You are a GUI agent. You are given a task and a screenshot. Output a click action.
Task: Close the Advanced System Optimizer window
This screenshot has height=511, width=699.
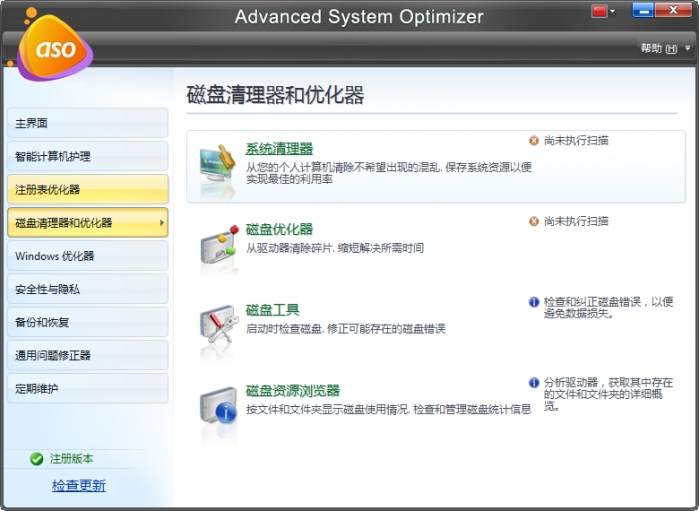coord(673,10)
